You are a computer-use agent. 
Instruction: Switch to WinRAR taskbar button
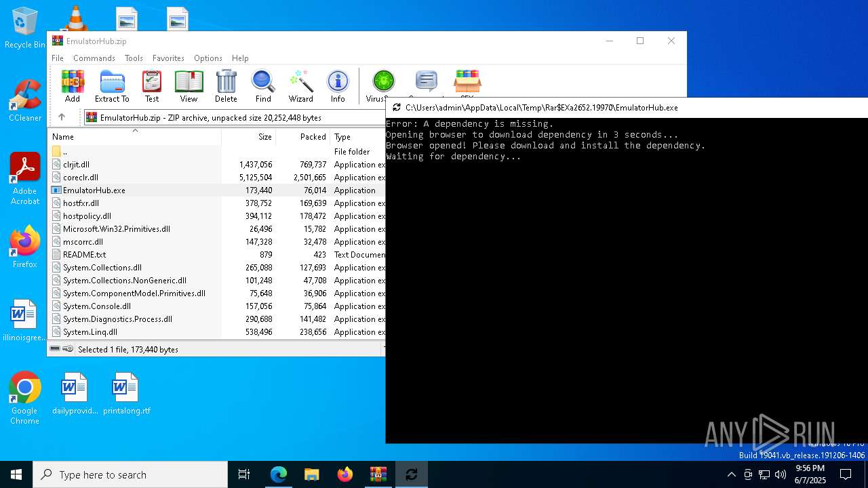pos(378,474)
